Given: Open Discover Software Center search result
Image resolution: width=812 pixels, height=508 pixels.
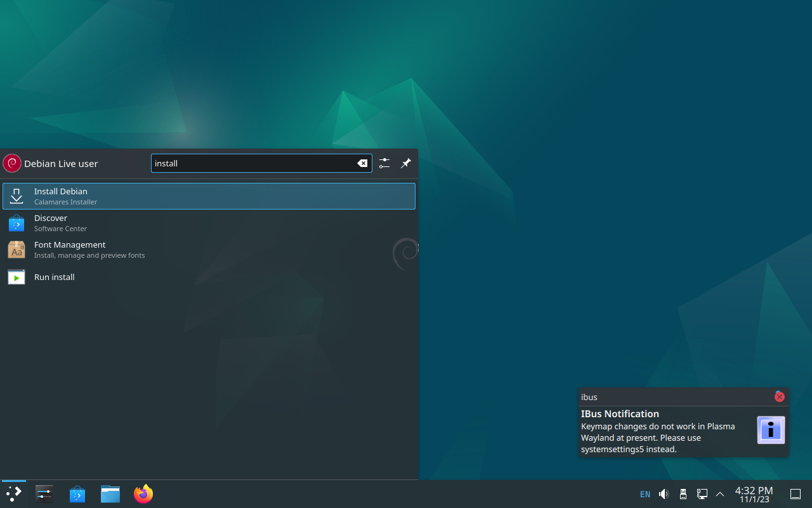Looking at the screenshot, I should coord(209,223).
